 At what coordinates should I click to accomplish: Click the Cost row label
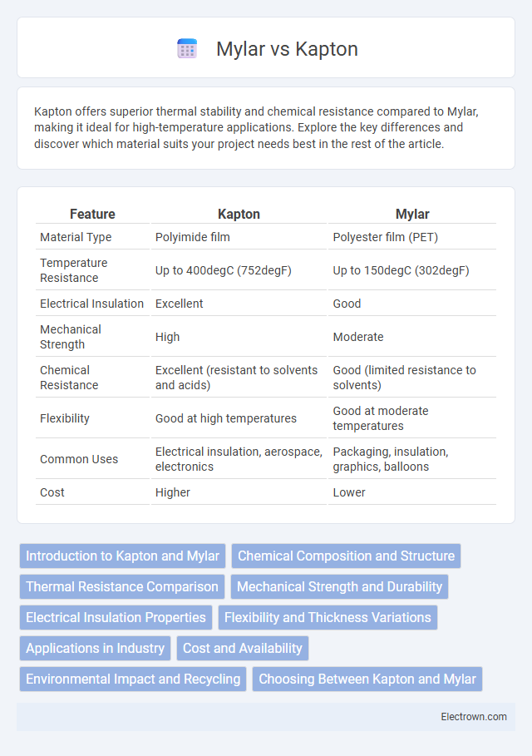[52, 492]
